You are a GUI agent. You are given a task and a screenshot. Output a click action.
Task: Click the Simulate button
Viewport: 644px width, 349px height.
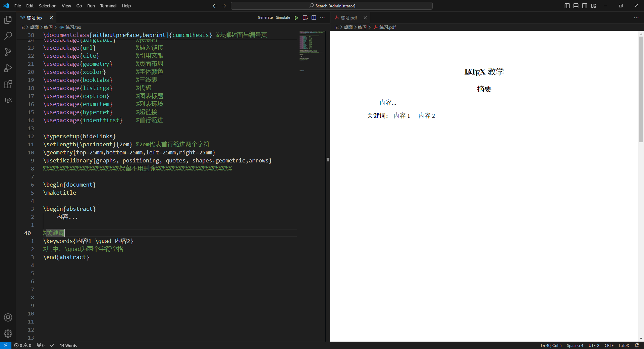click(283, 18)
